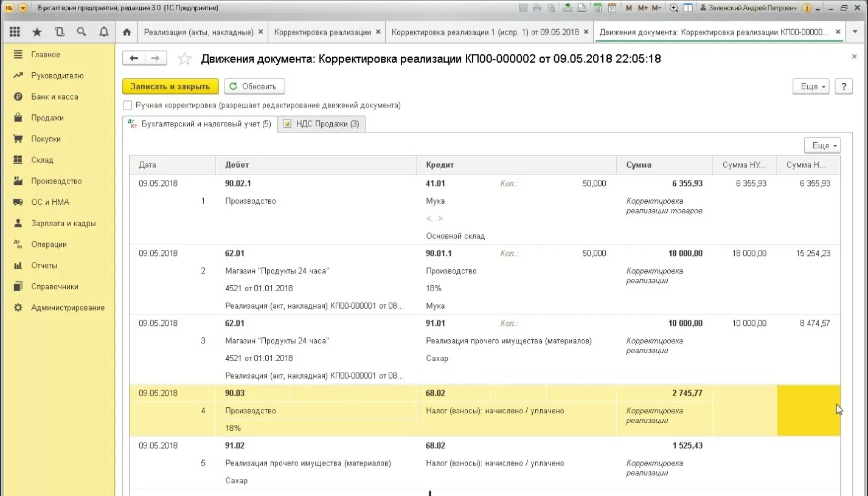Open the Продажи section in the sidebar
868x496 pixels.
coord(47,118)
